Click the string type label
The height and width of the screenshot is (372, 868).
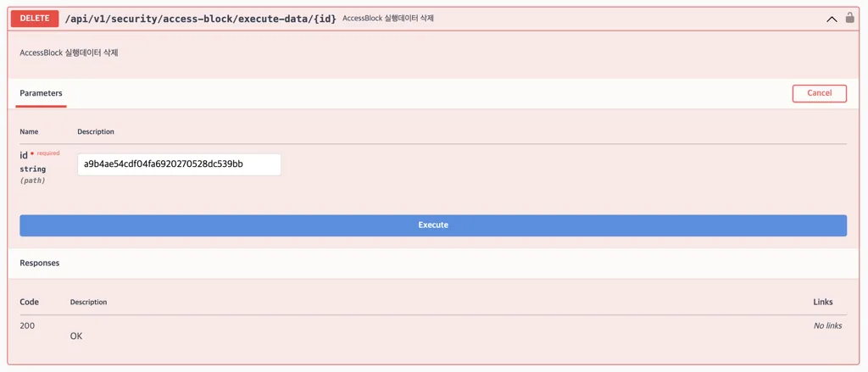(32, 169)
